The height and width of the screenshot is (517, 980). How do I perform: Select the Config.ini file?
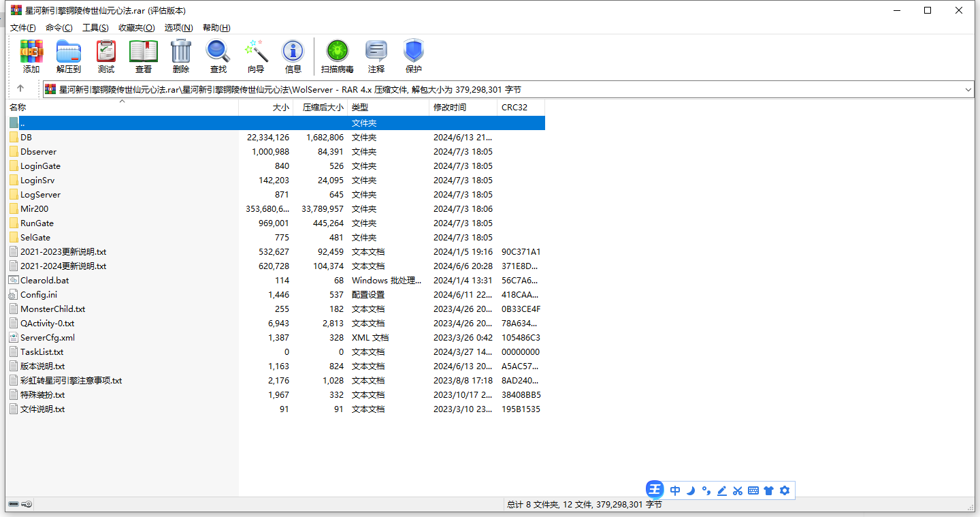tap(38, 295)
